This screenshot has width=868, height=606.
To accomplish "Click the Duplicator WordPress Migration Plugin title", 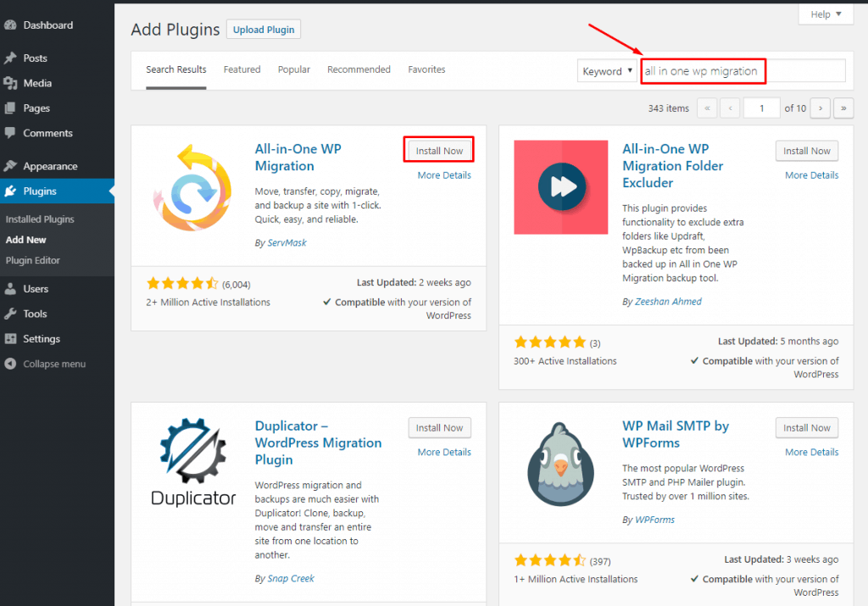I will [x=318, y=442].
